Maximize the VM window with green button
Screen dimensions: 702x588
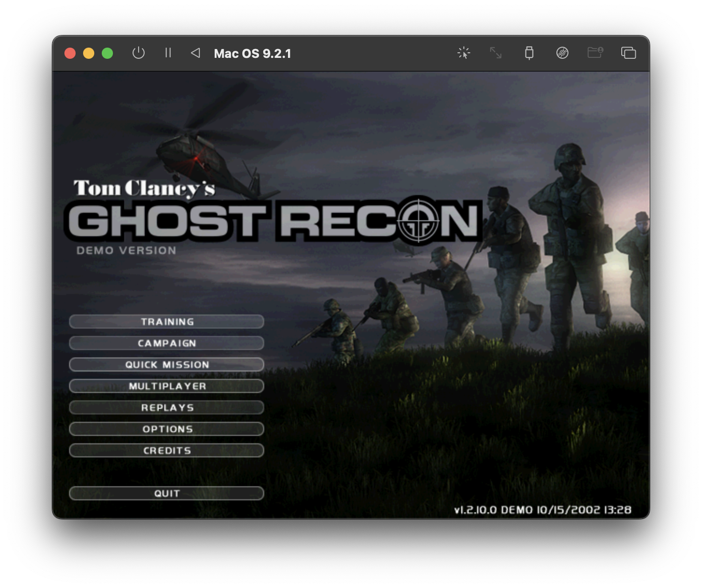[107, 53]
